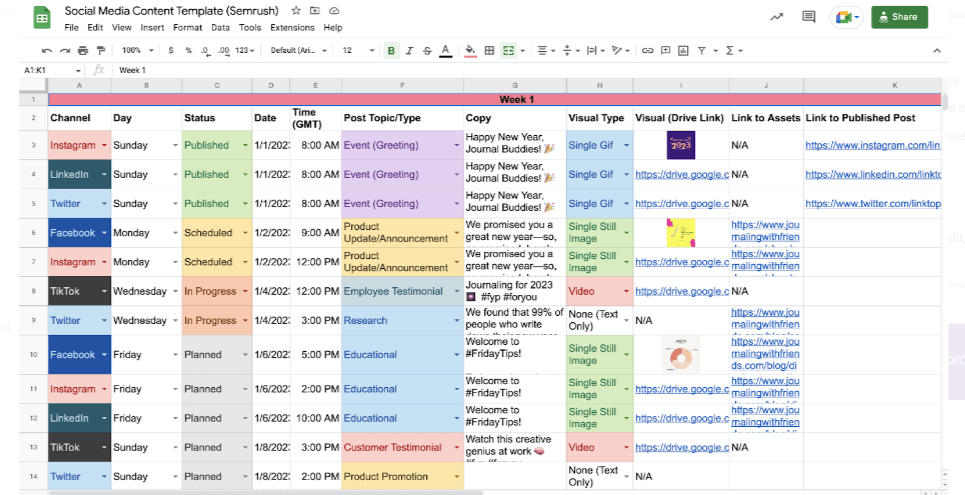Open the Borders tool
Screen dimensions: 965x495
pyautogui.click(x=489, y=50)
